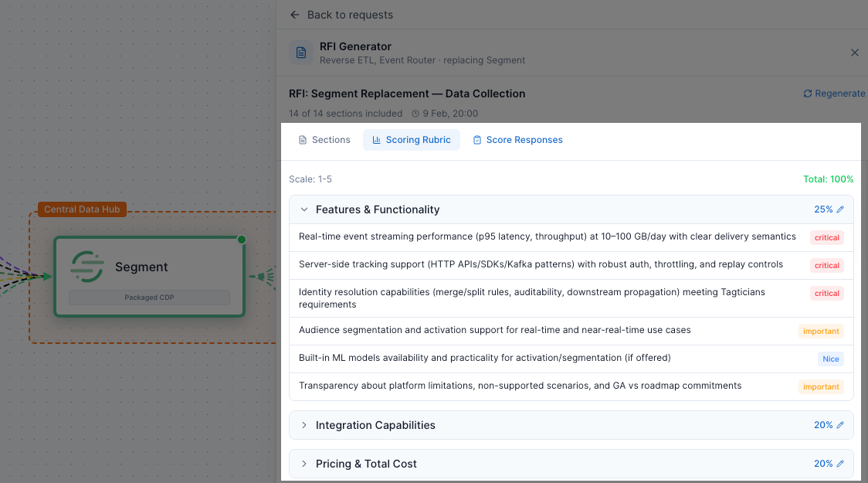Click the Regenerate button
This screenshot has height=483, width=868.
click(x=834, y=94)
